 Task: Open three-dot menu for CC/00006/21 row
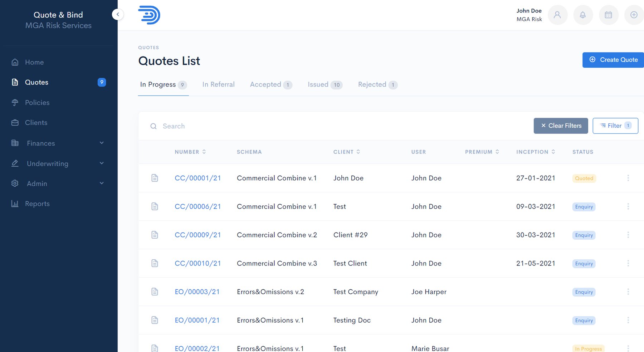(628, 206)
